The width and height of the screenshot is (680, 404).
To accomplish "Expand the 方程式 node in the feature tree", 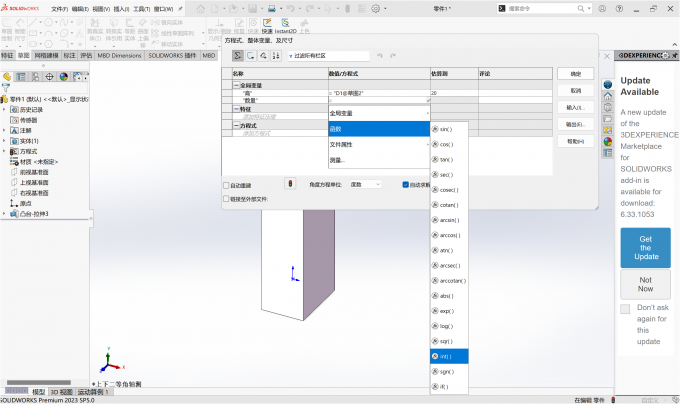I will (4, 151).
